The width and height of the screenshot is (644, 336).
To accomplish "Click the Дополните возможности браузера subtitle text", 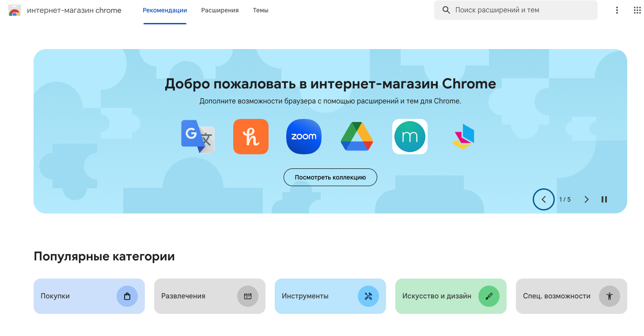I will tap(330, 101).
